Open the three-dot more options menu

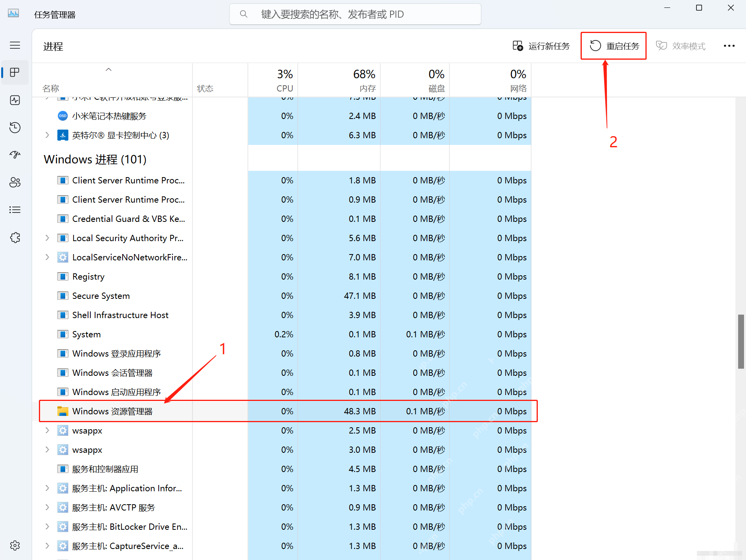click(x=729, y=46)
